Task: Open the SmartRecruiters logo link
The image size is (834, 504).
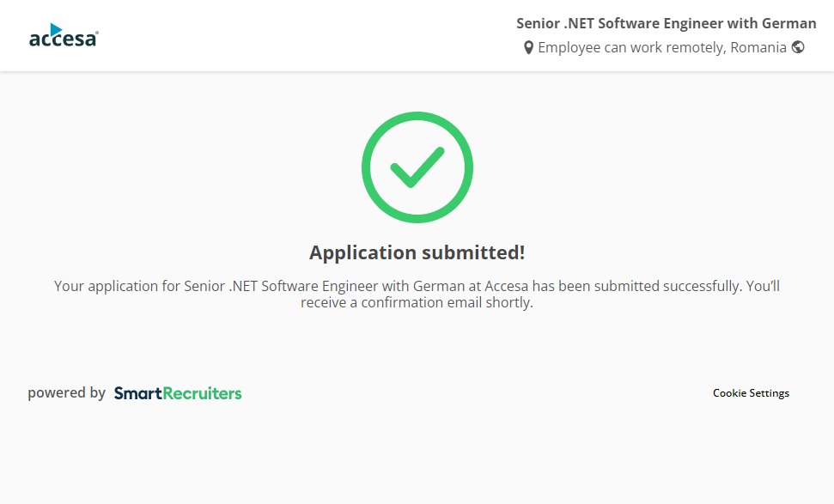Action: coord(178,393)
